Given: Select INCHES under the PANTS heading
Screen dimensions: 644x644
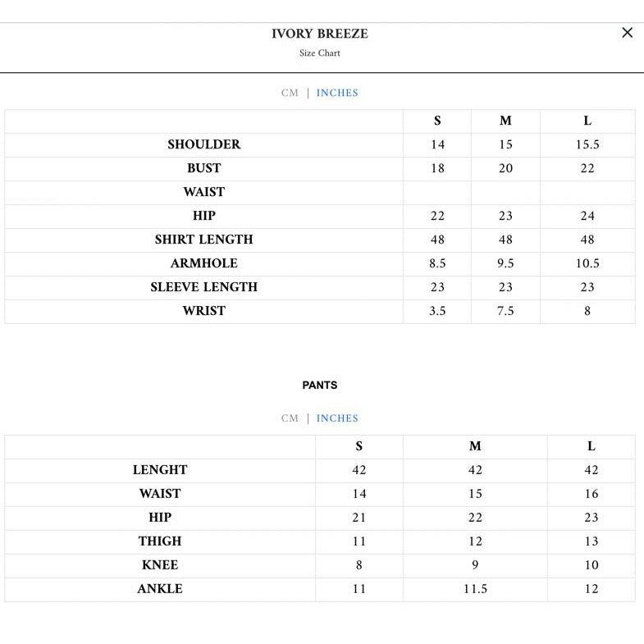Looking at the screenshot, I should 337,418.
